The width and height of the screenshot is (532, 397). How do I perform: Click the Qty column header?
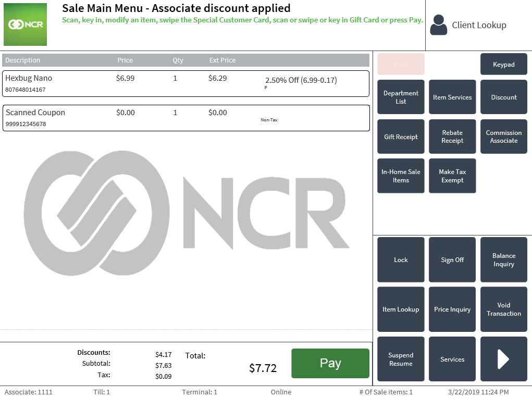pyautogui.click(x=178, y=60)
